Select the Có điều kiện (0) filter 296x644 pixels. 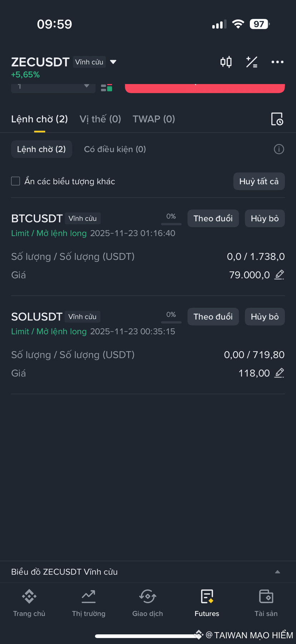click(x=115, y=149)
